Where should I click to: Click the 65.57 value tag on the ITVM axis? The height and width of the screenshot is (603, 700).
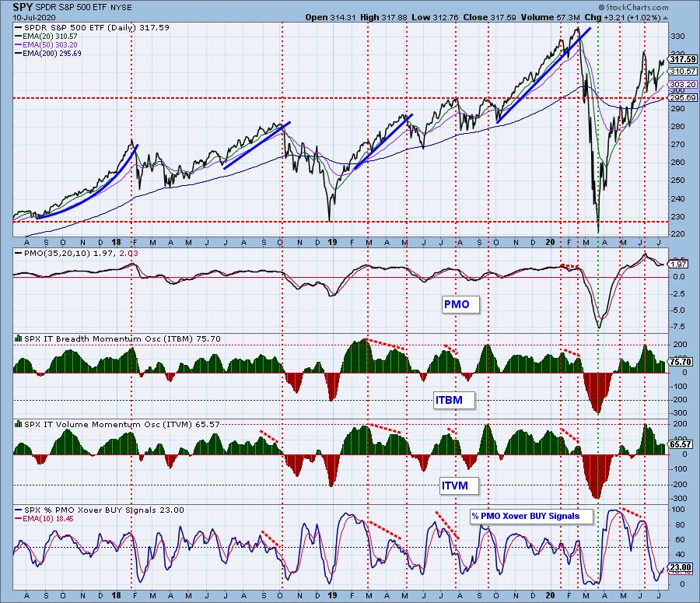pyautogui.click(x=681, y=444)
